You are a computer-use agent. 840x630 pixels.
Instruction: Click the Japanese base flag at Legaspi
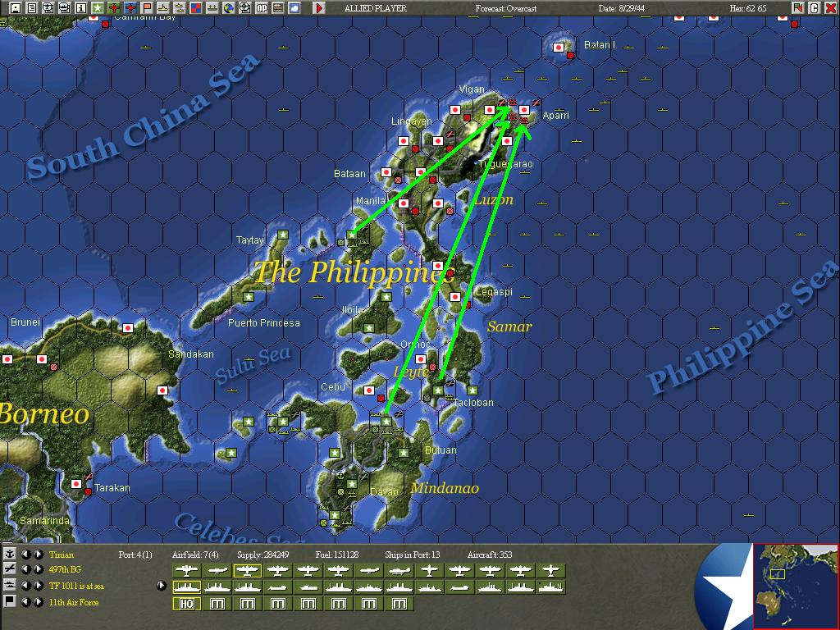pos(454,296)
